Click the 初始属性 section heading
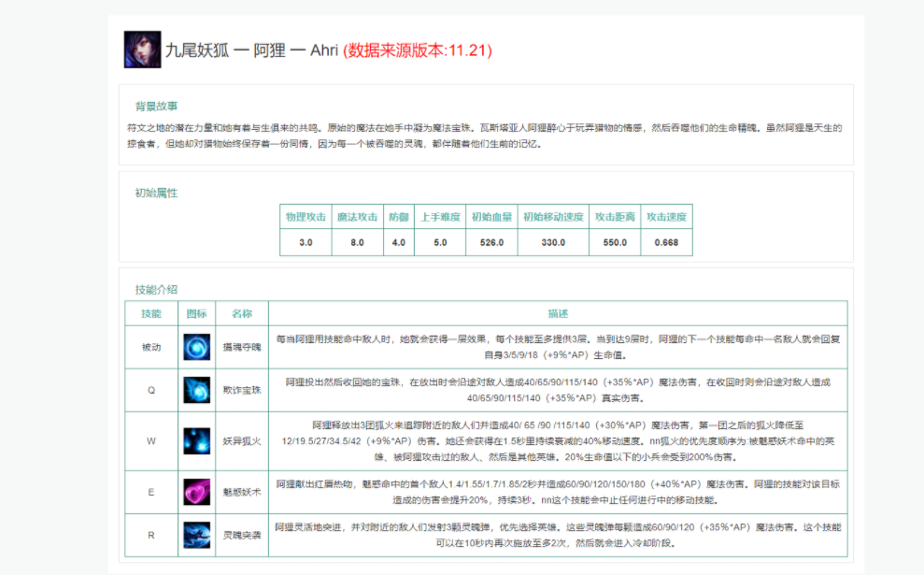This screenshot has height=575, width=924. [156, 193]
